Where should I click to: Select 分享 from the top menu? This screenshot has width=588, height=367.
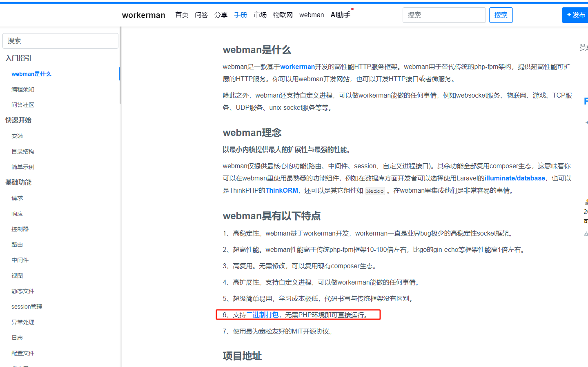[221, 15]
